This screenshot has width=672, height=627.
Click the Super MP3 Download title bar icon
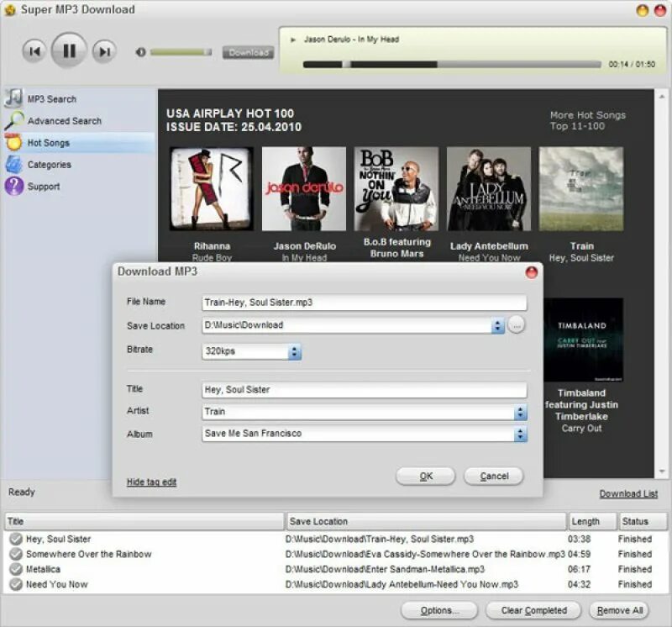tap(10, 10)
